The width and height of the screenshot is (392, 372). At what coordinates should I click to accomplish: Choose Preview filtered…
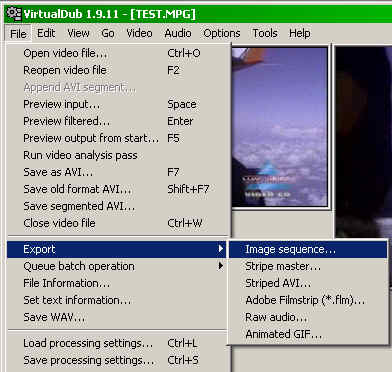pos(118,121)
